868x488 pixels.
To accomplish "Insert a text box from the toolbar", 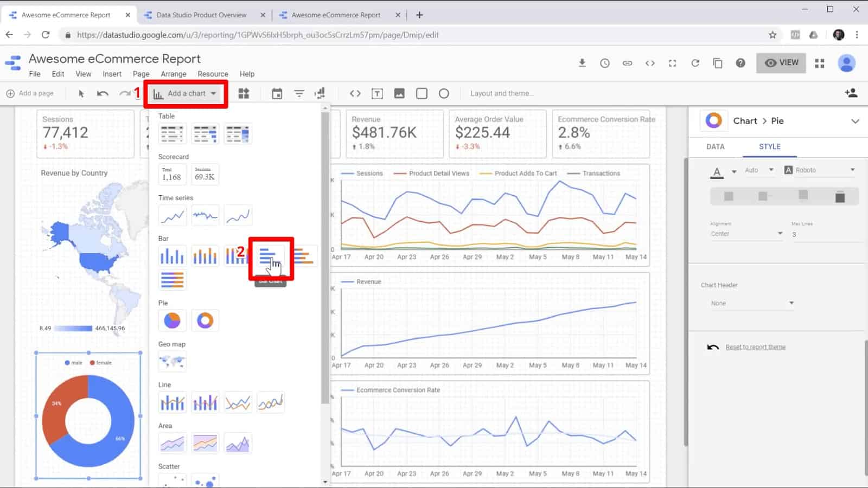I will coord(376,93).
